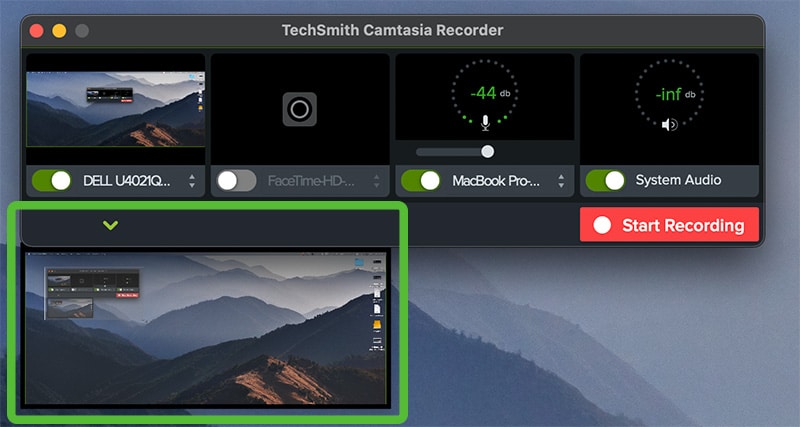The height and width of the screenshot is (427, 800).
Task: Click the screen preview thumbnail in the top panel
Action: pyautogui.click(x=116, y=109)
